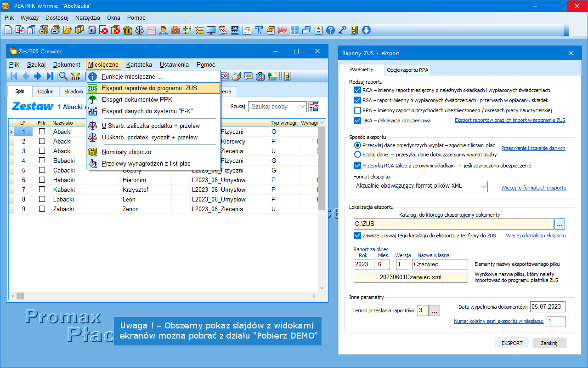Screen dimensions: 588x368
Task: Click the monitor screen icon in main toolbar
Action: click(x=211, y=30)
